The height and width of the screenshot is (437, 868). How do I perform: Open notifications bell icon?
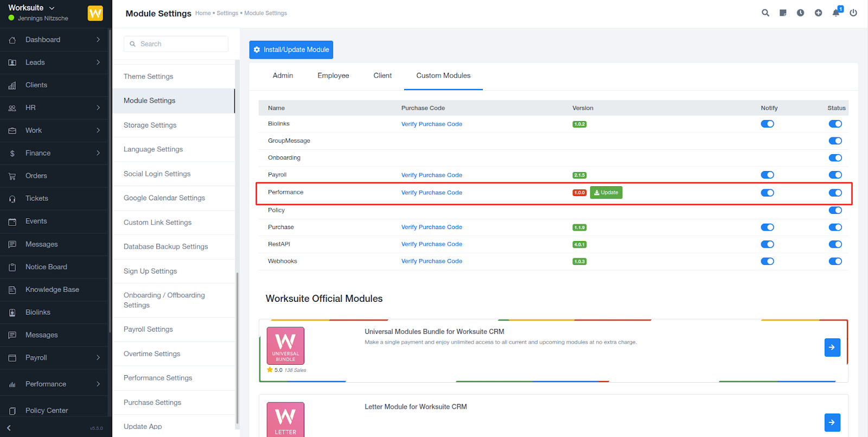coord(836,13)
